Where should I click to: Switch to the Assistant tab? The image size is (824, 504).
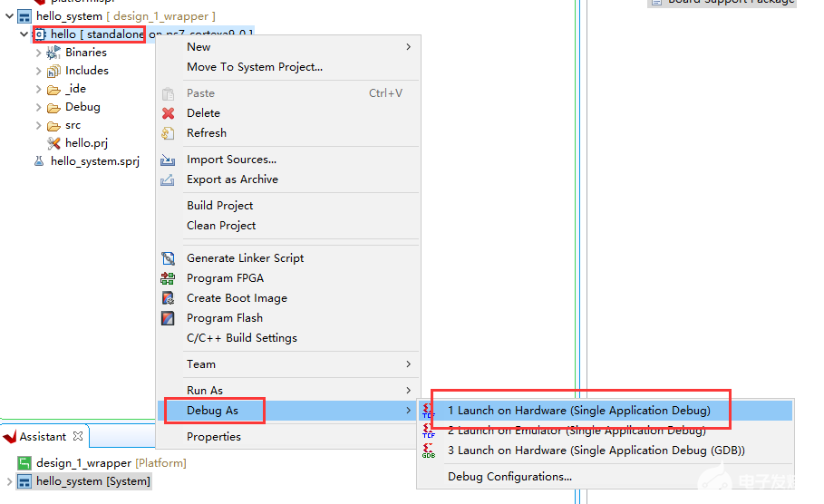coord(43,437)
